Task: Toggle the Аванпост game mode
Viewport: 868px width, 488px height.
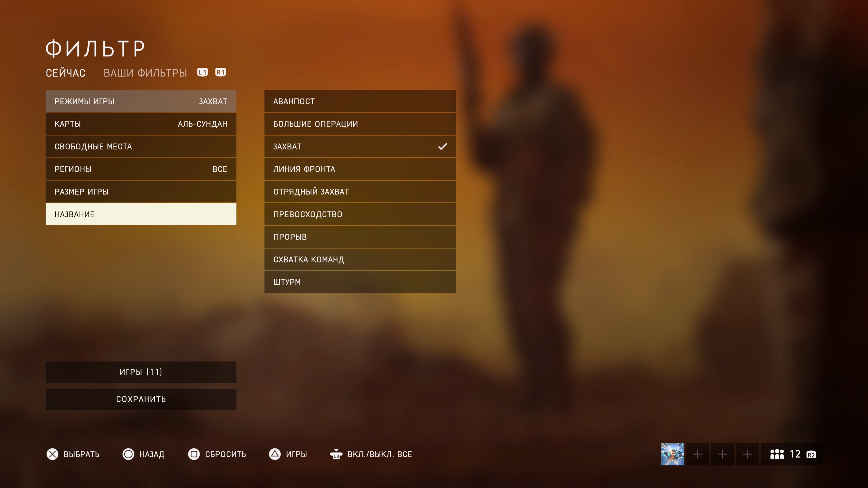Action: click(x=360, y=101)
